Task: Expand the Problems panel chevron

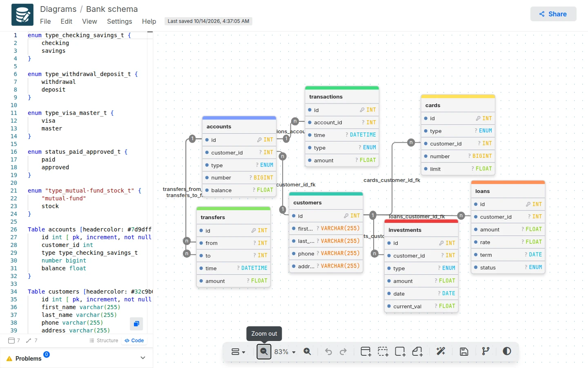Action: 143,358
